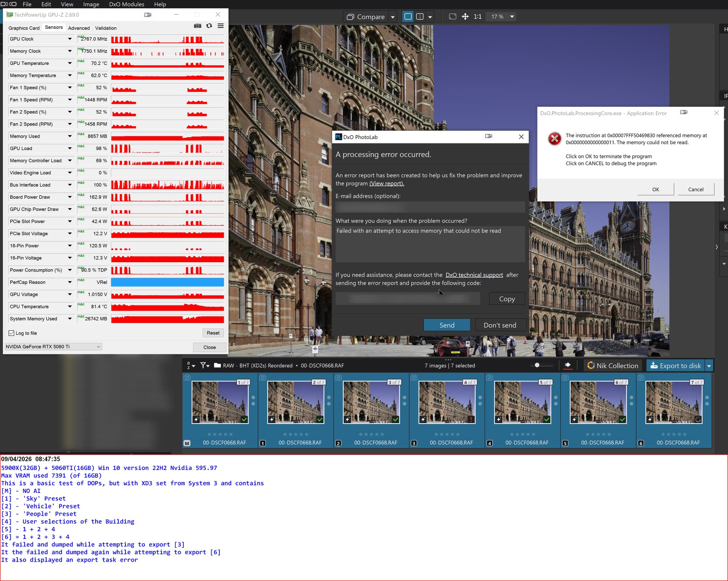Image resolution: width=728 pixels, height=581 pixels.
Task: Toggle the Log to file checkbox
Action: [11, 333]
